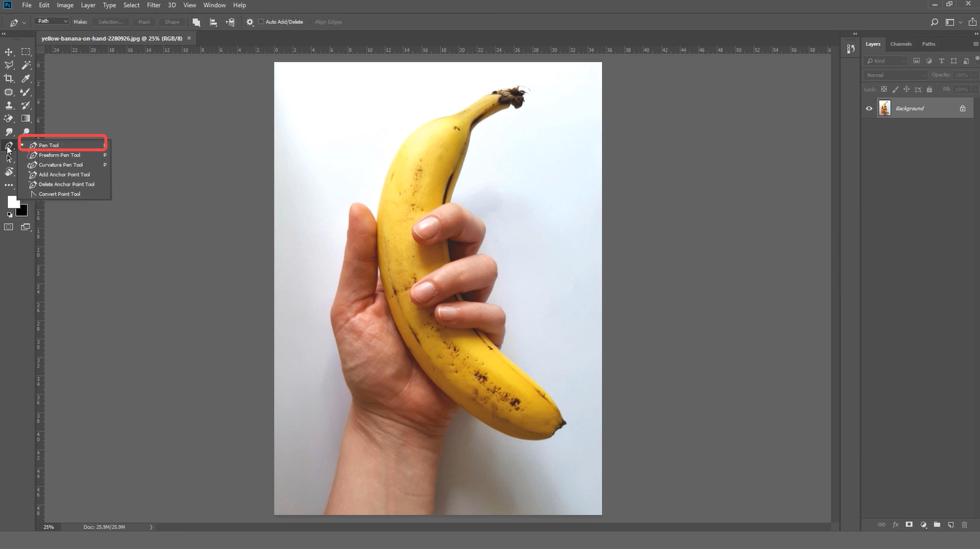
Task: Select the Clone Stamp tool
Action: point(9,104)
